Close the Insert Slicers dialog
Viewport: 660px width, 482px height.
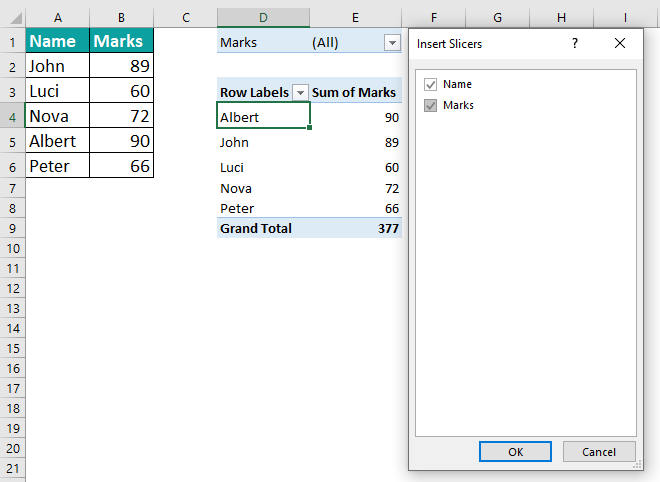(x=620, y=43)
